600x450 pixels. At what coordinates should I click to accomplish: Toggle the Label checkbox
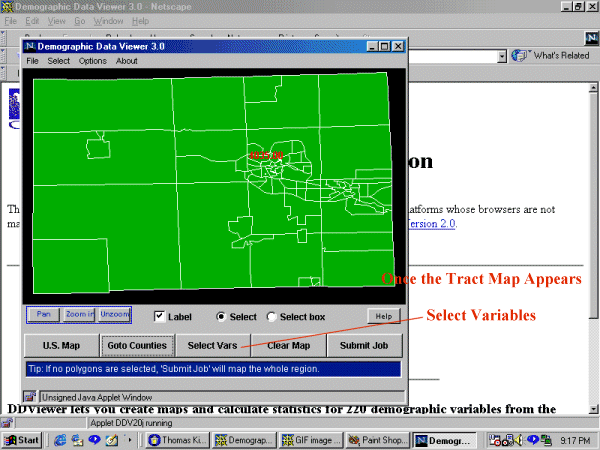pos(160,317)
